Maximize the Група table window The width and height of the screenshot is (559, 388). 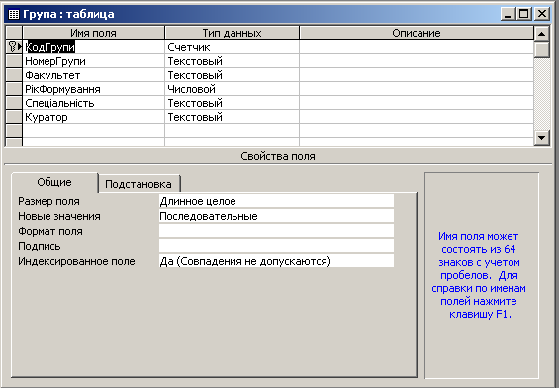tap(524, 14)
